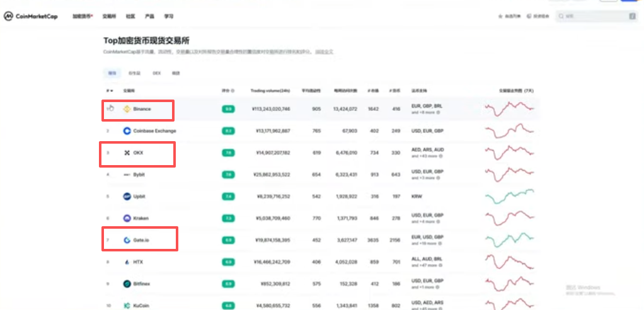
Task: Click the portfolio icon in header
Action: coord(529,16)
